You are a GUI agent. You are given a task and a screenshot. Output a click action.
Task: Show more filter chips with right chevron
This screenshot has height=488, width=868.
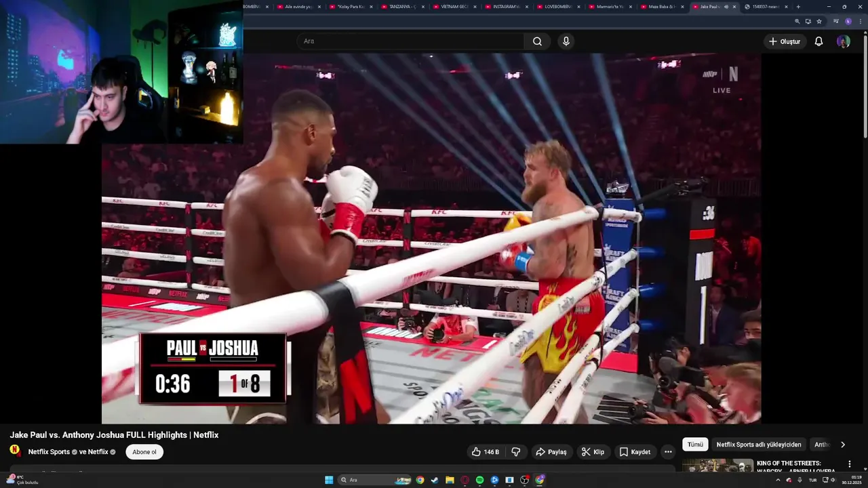tap(843, 445)
